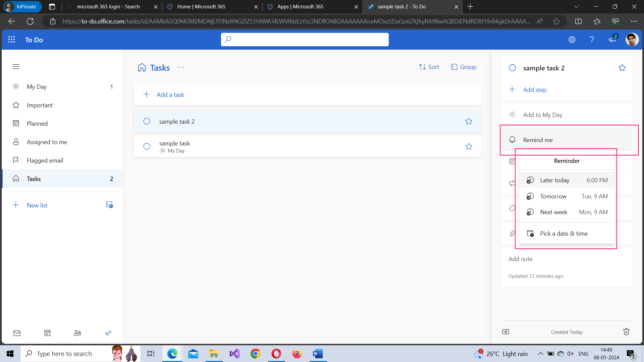Launch Firefox from the taskbar
The height and width of the screenshot is (362, 644).
pyautogui.click(x=297, y=353)
